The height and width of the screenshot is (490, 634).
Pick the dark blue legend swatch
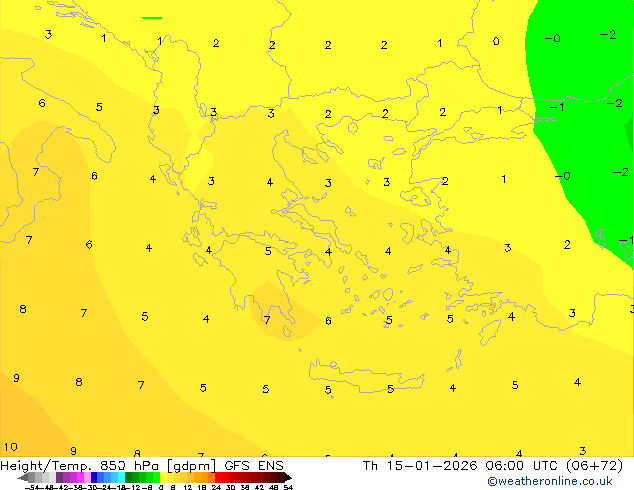[x=94, y=477]
